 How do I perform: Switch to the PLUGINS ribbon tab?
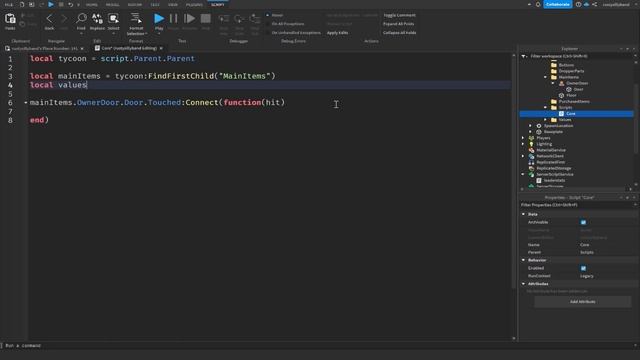coord(194,4)
